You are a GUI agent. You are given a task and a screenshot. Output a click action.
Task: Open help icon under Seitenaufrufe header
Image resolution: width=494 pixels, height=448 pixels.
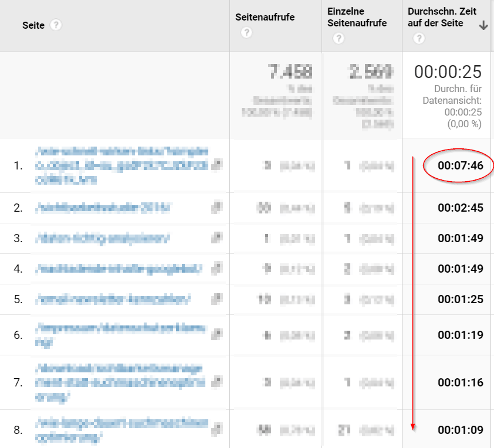tap(246, 32)
